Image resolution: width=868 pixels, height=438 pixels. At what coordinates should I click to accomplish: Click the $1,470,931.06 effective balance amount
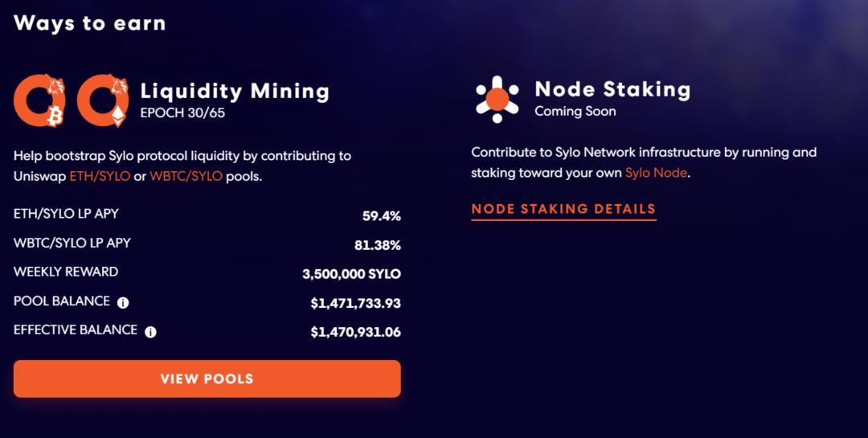pos(355,331)
